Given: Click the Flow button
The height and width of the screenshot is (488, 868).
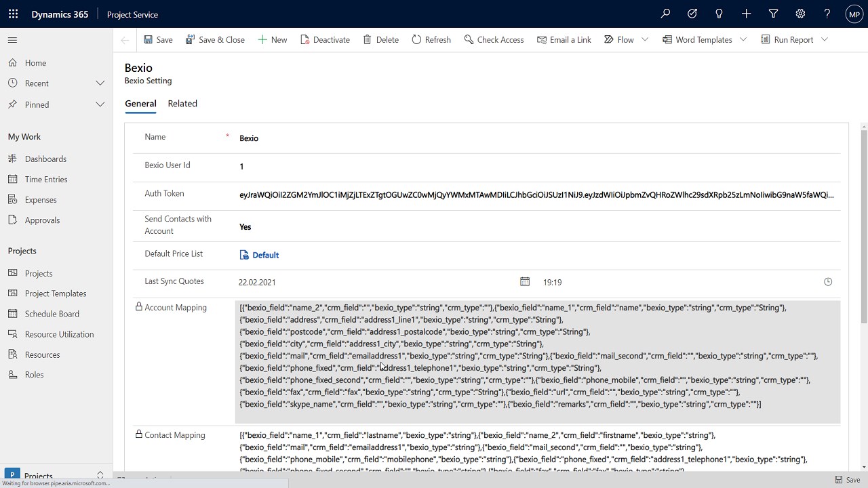Looking at the screenshot, I should tap(619, 40).
